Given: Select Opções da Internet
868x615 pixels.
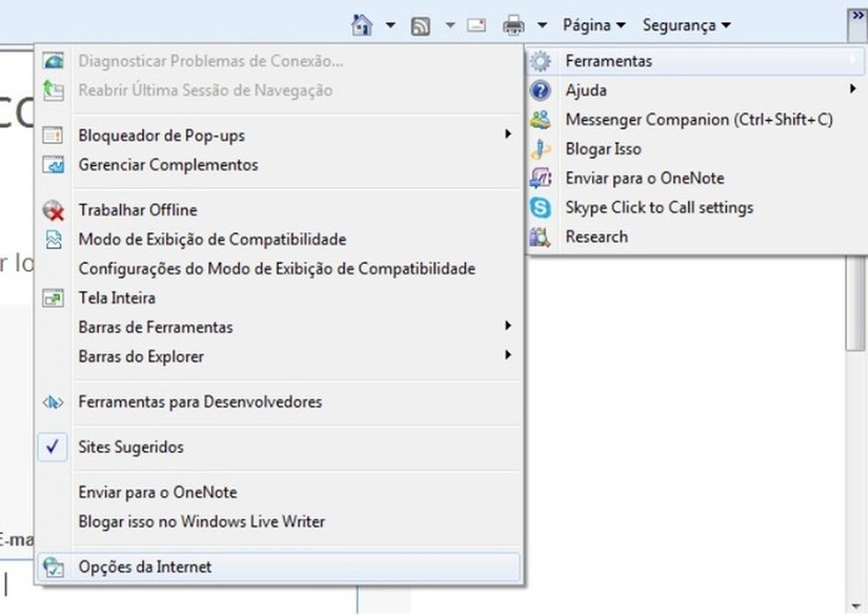Looking at the screenshot, I should [145, 566].
